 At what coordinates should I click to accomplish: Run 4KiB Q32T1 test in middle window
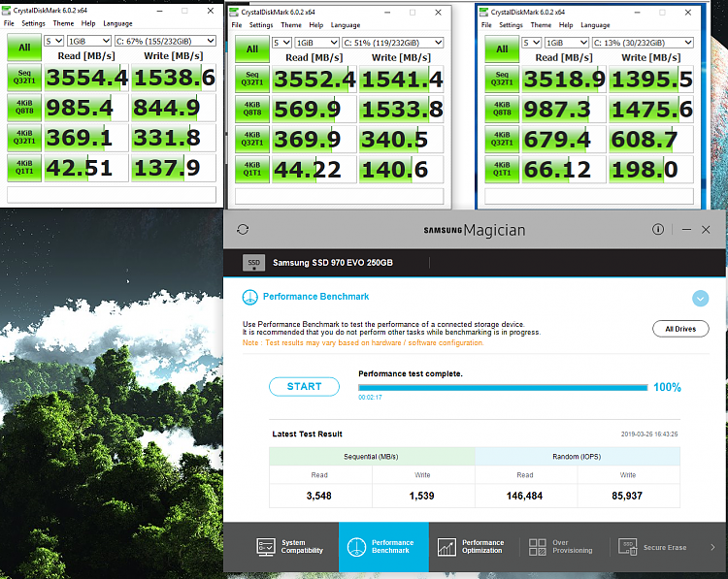pyautogui.click(x=252, y=140)
